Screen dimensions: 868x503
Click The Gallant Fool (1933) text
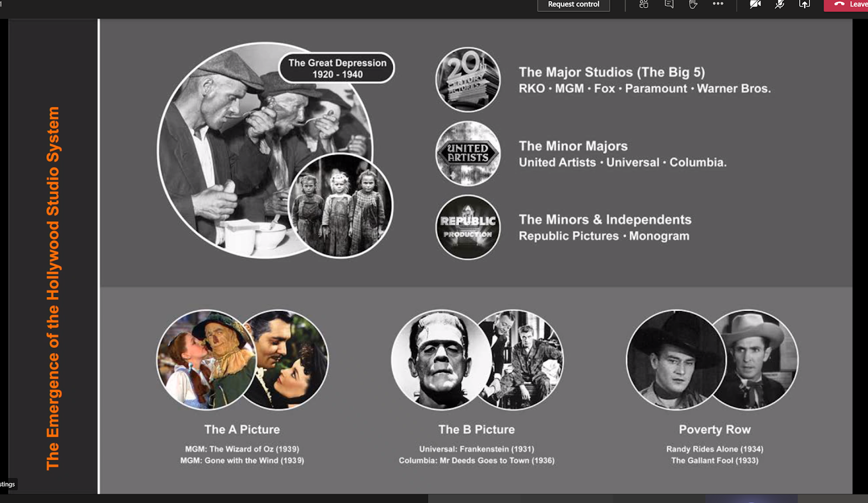click(714, 460)
